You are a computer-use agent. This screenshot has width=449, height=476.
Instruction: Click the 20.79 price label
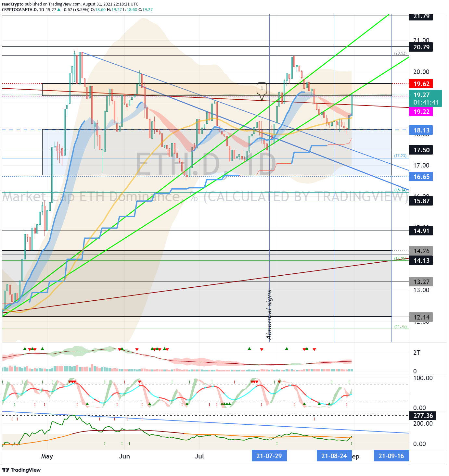tap(421, 47)
